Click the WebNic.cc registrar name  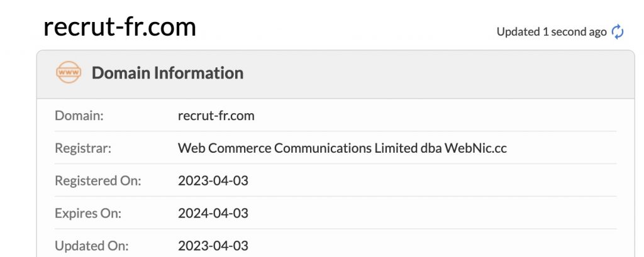(x=475, y=148)
